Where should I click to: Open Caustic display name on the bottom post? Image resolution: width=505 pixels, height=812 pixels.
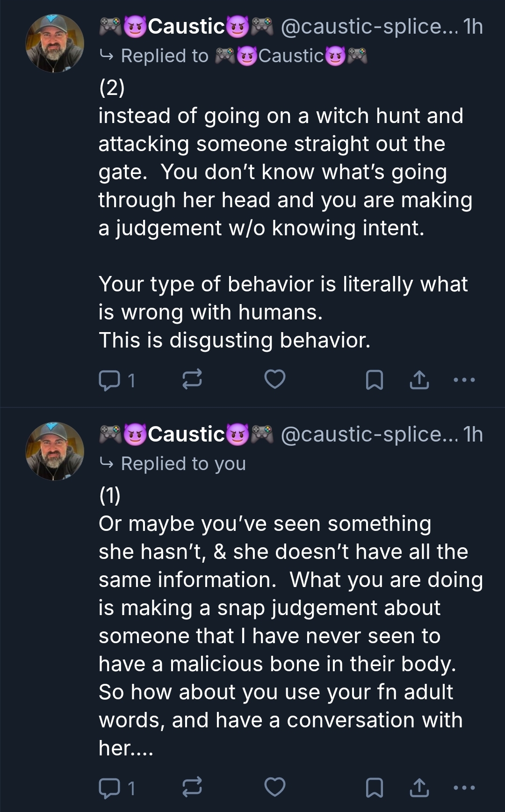pos(186,435)
